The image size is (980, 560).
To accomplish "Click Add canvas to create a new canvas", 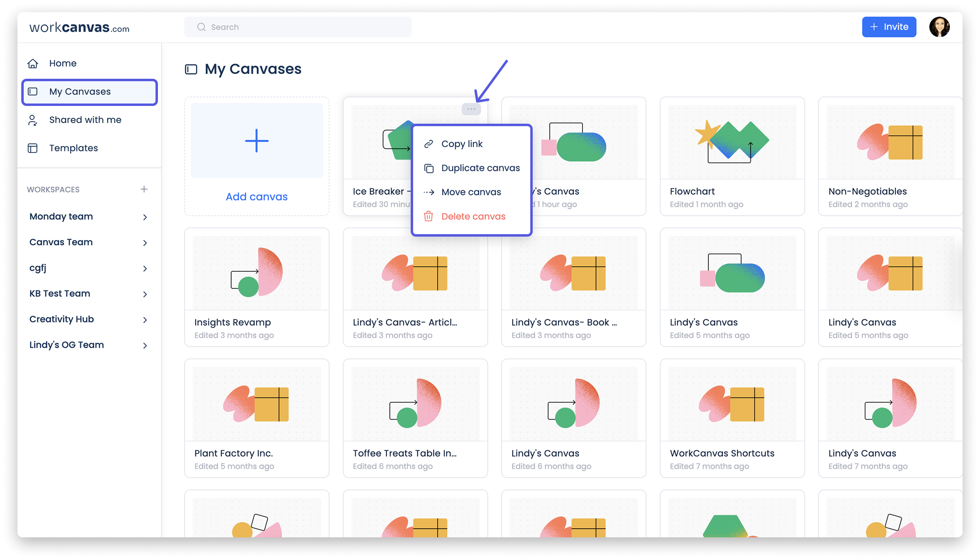I will point(256,196).
